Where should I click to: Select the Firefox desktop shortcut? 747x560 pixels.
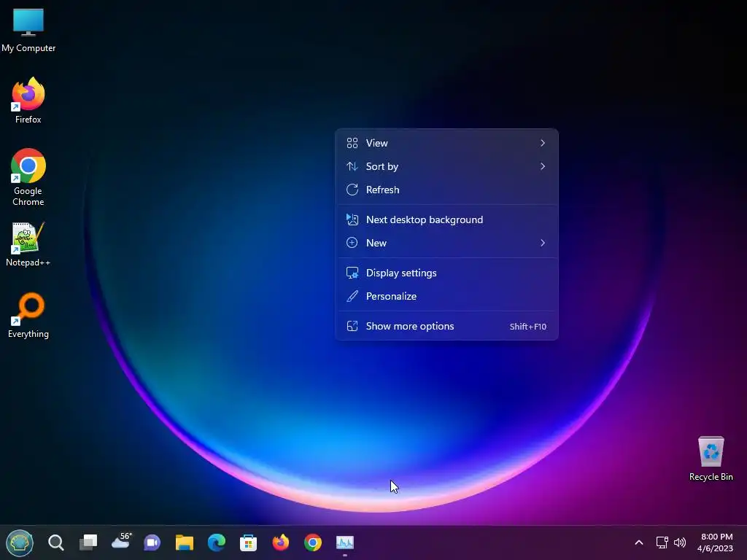point(28,101)
